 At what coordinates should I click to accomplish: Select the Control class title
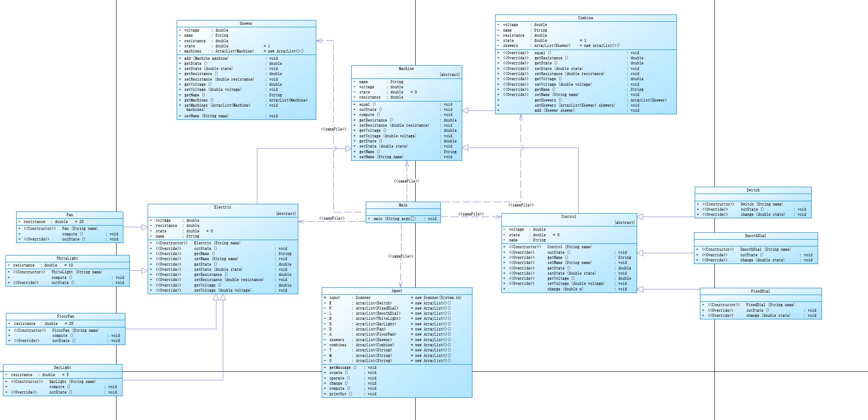pyautogui.click(x=568, y=217)
